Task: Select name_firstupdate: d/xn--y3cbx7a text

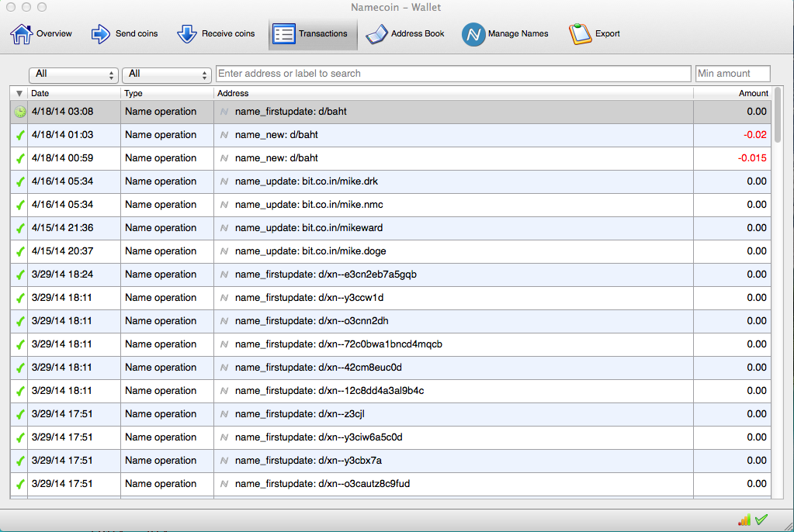Action: pos(308,461)
